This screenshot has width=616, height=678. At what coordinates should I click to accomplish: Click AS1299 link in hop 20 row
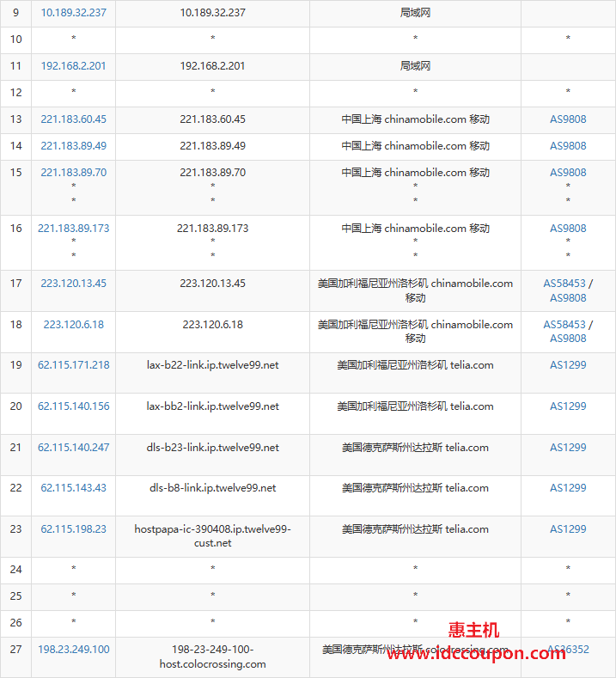(568, 406)
